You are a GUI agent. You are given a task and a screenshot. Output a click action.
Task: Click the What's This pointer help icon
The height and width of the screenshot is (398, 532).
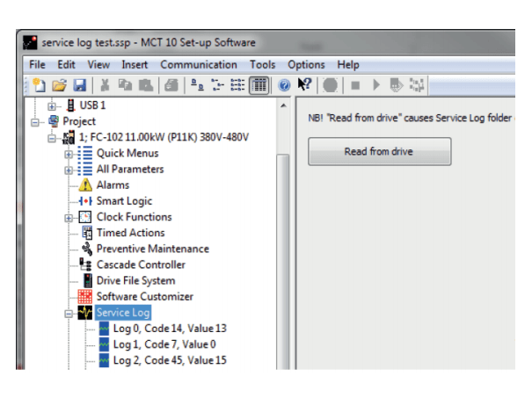305,85
